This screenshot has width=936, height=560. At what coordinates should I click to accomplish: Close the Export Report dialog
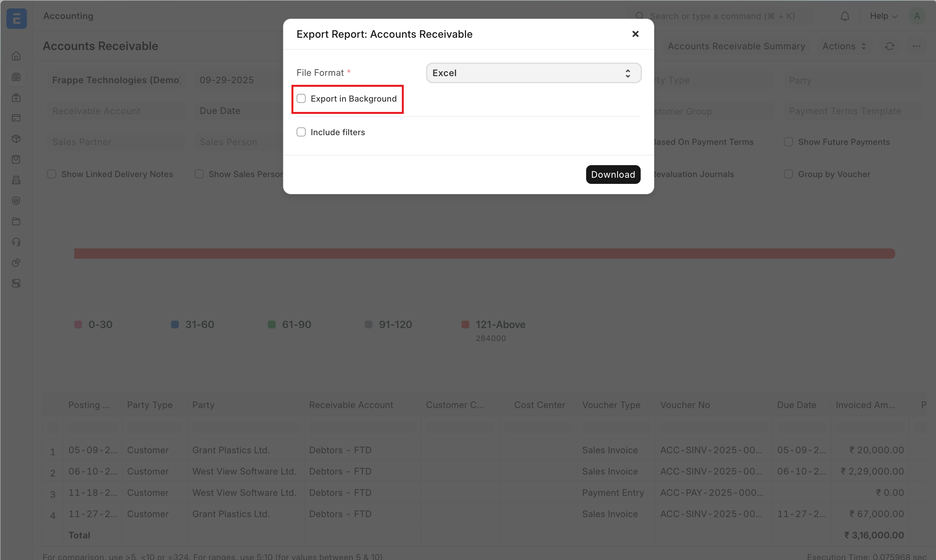pos(635,34)
